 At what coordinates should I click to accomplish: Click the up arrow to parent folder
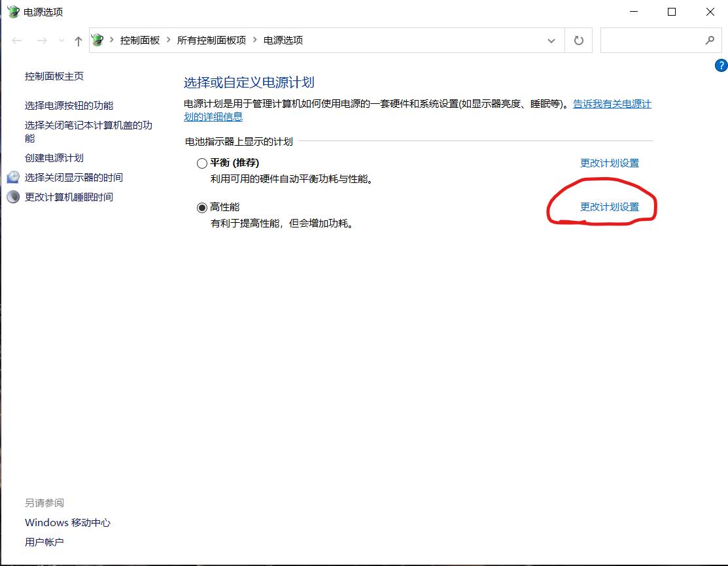click(77, 40)
